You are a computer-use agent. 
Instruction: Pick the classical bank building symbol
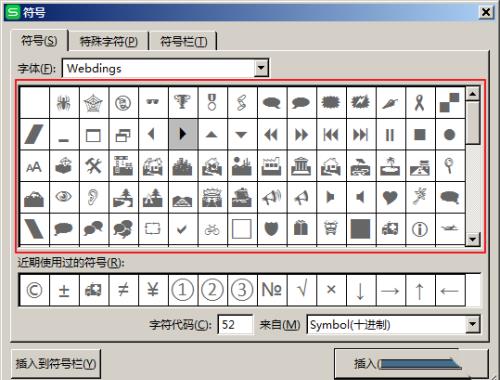click(x=301, y=166)
